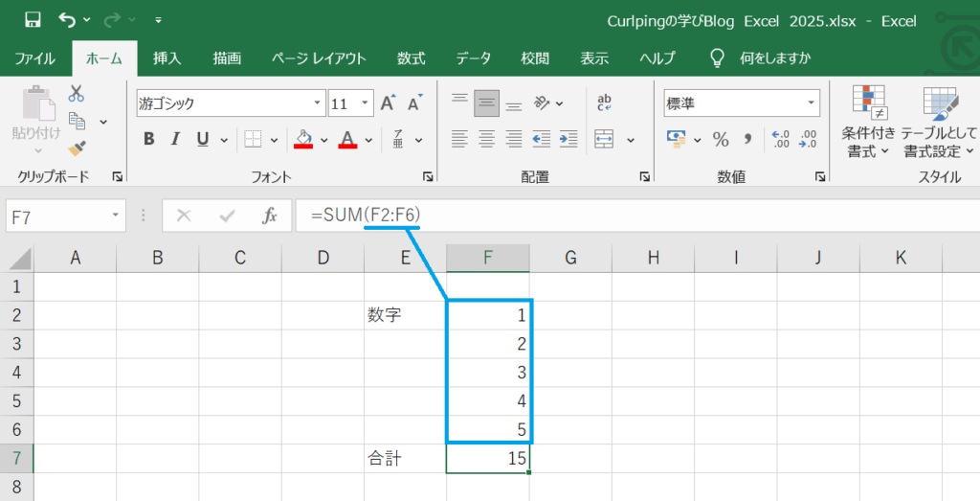Change text orientation with the angled icon

(x=542, y=102)
